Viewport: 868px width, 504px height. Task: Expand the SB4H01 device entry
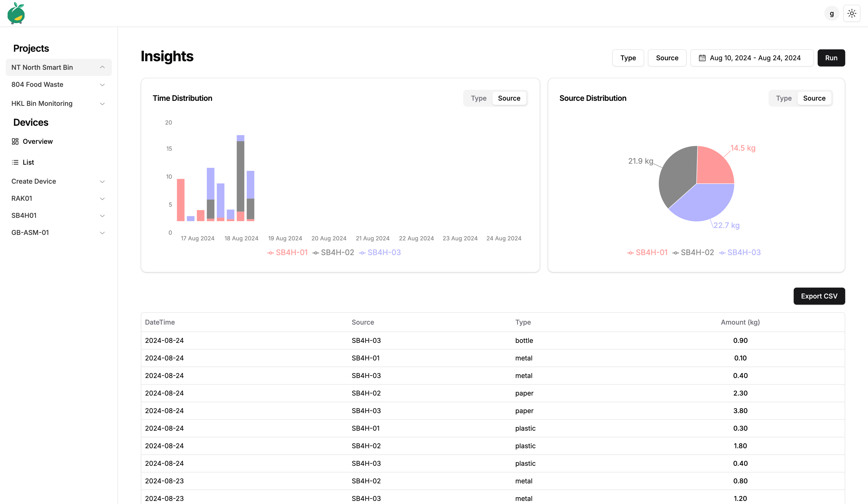pos(59,215)
